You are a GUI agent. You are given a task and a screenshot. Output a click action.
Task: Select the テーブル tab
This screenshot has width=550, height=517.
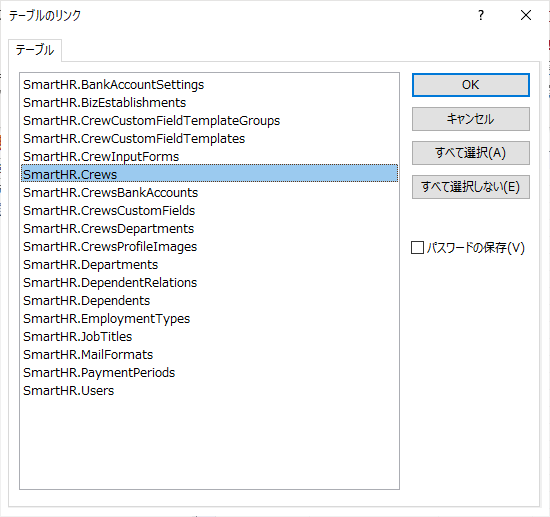(x=35, y=50)
